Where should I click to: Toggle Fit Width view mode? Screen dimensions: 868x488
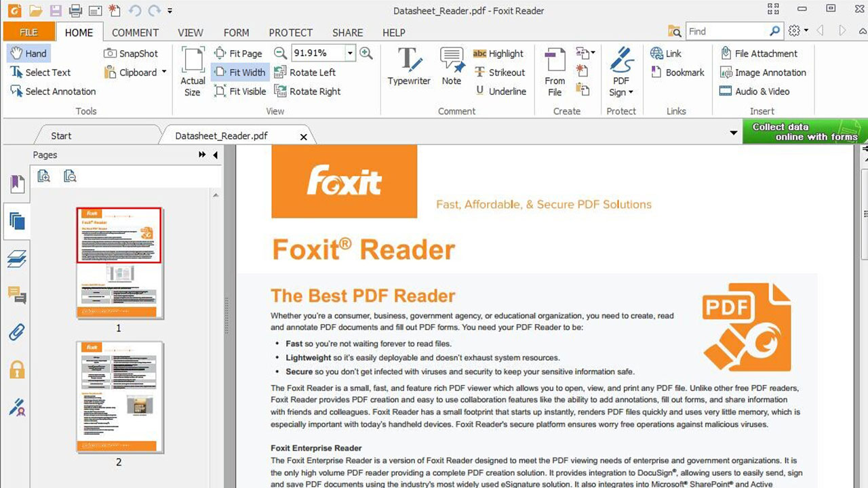tap(239, 73)
